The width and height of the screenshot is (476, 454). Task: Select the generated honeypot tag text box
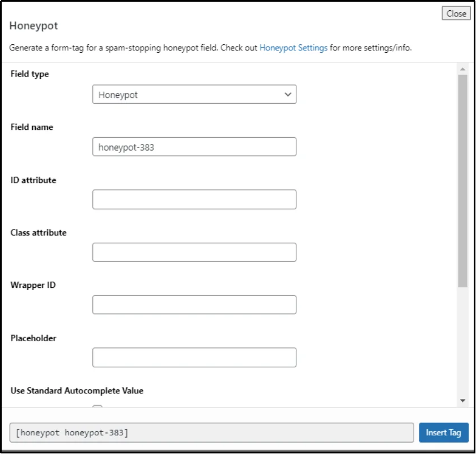point(211,432)
